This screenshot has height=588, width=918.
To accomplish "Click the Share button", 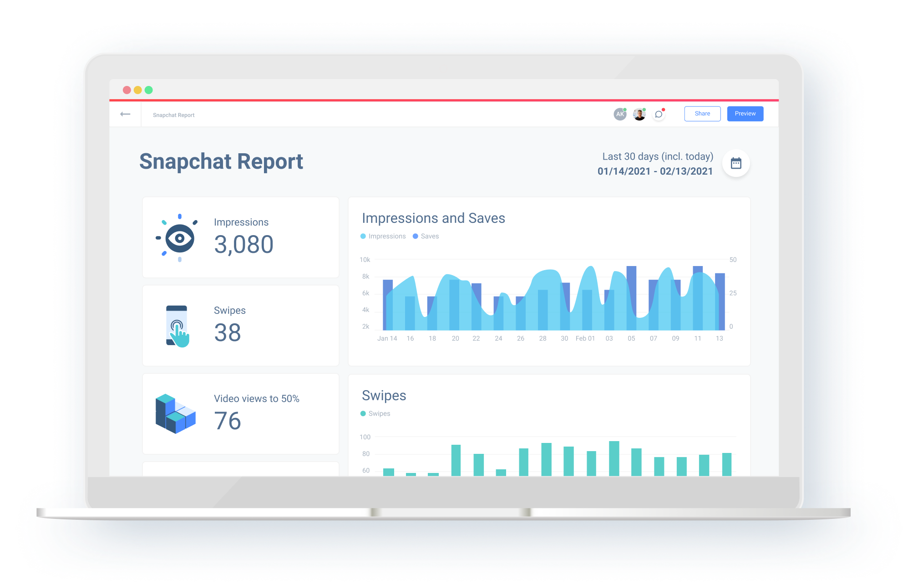I will point(702,114).
